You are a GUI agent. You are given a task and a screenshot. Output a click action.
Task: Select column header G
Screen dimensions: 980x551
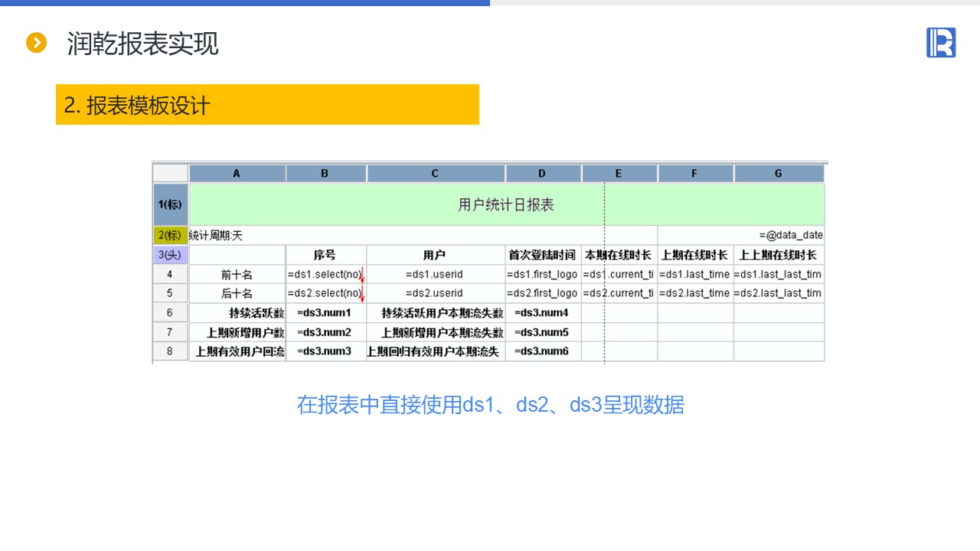(779, 174)
